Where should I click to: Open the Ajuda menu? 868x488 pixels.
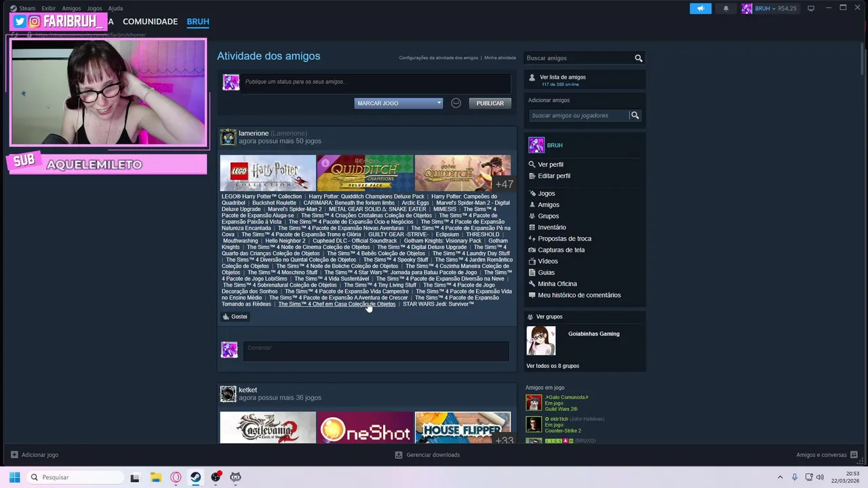[115, 9]
